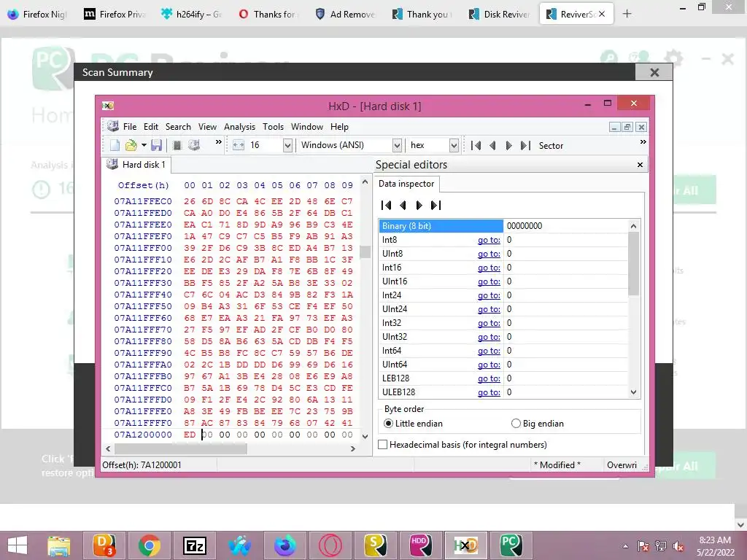Select the Hard disk 1 document tab
747x560 pixels.
(x=136, y=165)
